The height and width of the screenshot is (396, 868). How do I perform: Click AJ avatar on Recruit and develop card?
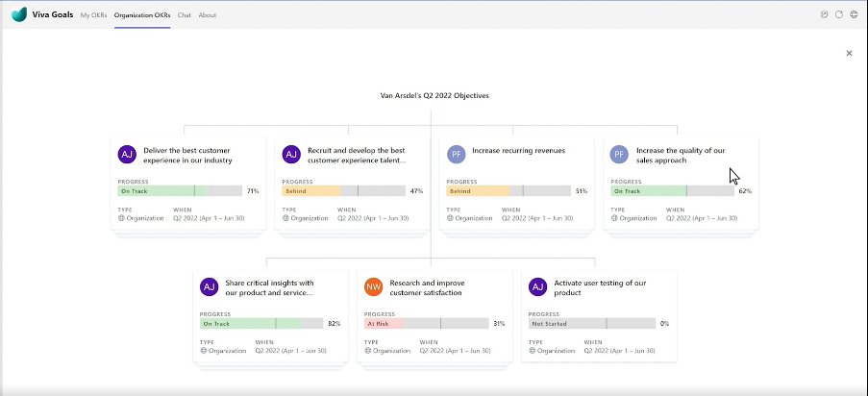(291, 154)
